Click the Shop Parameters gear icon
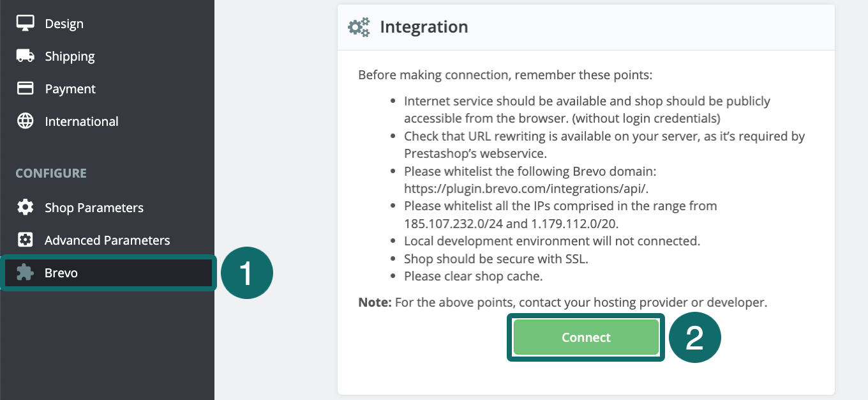This screenshot has width=868, height=400. click(25, 208)
